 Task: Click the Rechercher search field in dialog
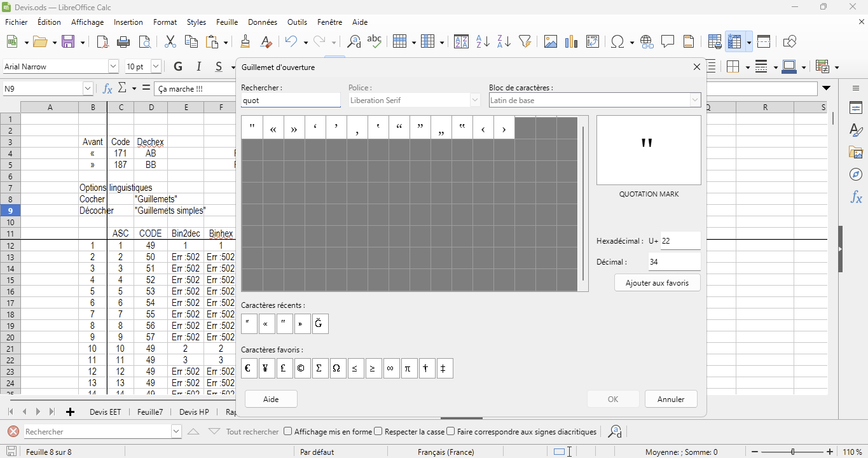coord(291,101)
